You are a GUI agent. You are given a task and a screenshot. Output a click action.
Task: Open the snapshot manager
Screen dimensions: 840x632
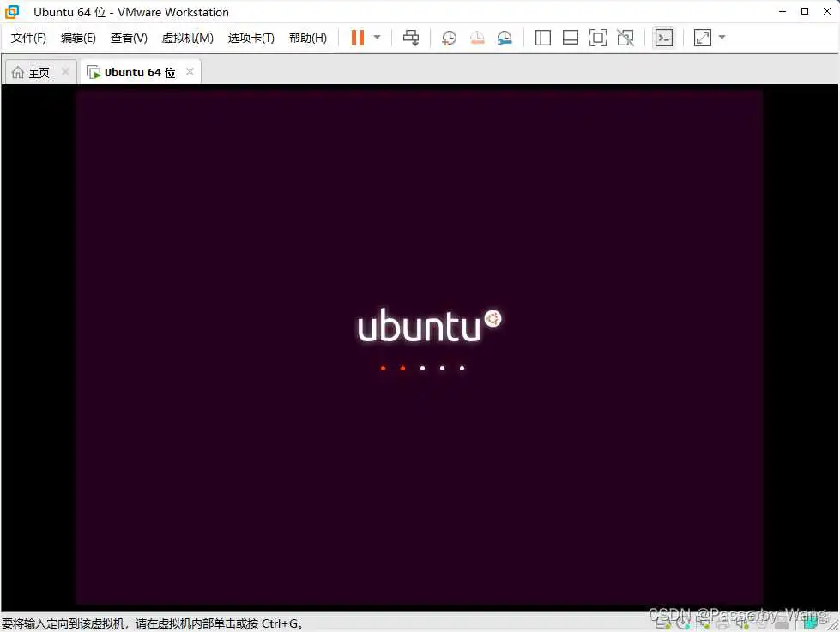tap(505, 38)
